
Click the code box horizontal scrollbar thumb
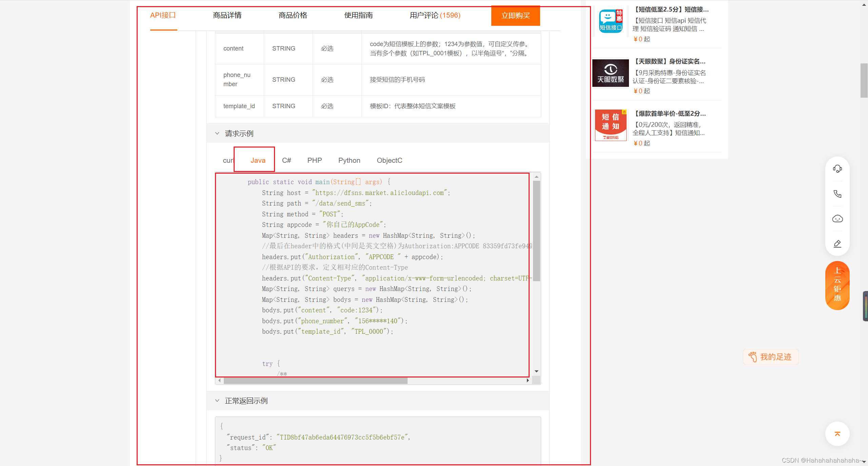tap(315, 381)
